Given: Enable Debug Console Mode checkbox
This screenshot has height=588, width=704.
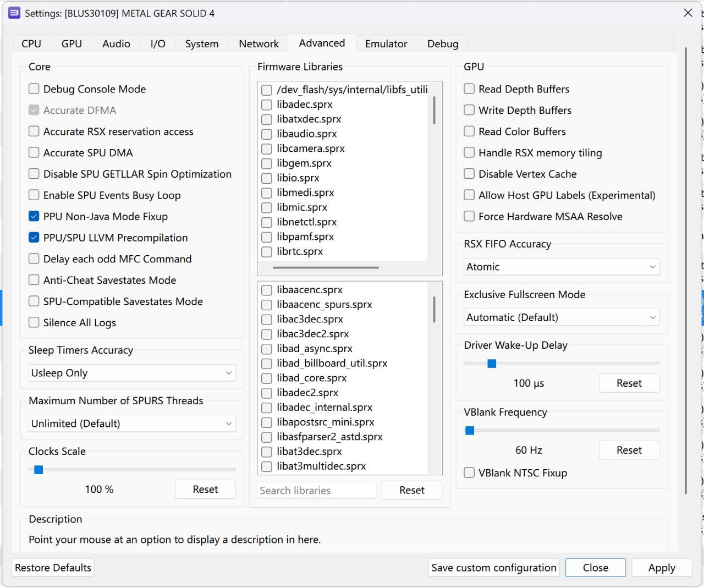Looking at the screenshot, I should pyautogui.click(x=34, y=89).
